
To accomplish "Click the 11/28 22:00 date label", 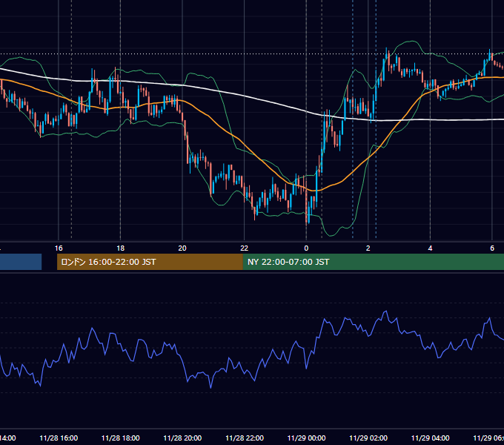I will (245, 438).
